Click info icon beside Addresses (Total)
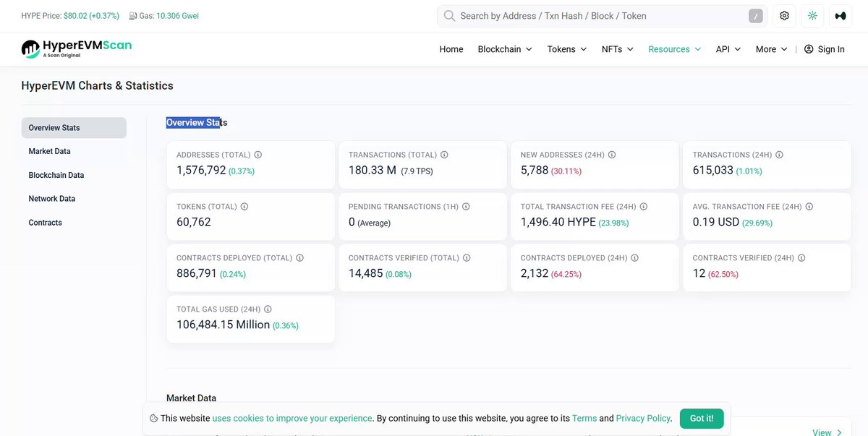The image size is (868, 436). click(258, 155)
